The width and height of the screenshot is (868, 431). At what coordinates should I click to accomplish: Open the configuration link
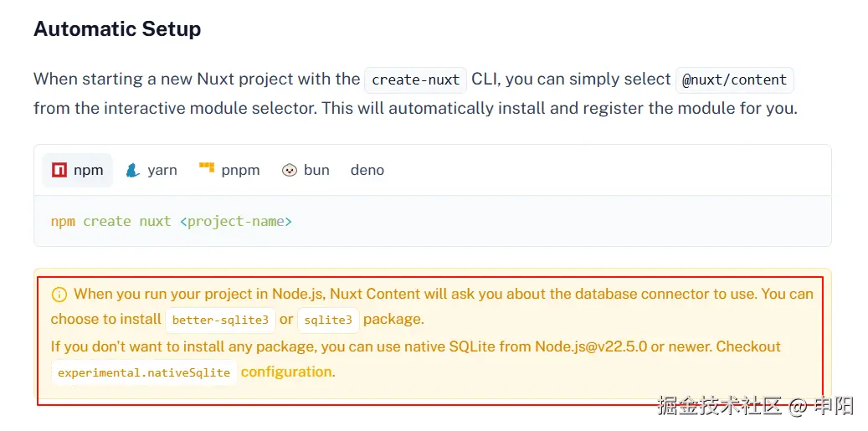click(286, 372)
